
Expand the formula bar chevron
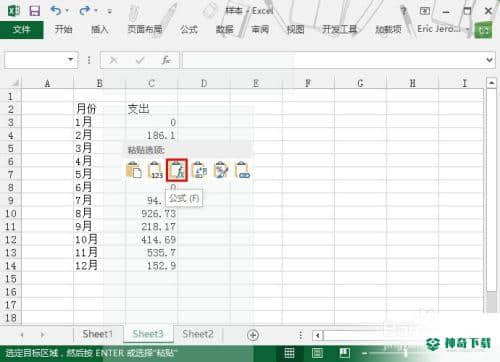[489, 60]
